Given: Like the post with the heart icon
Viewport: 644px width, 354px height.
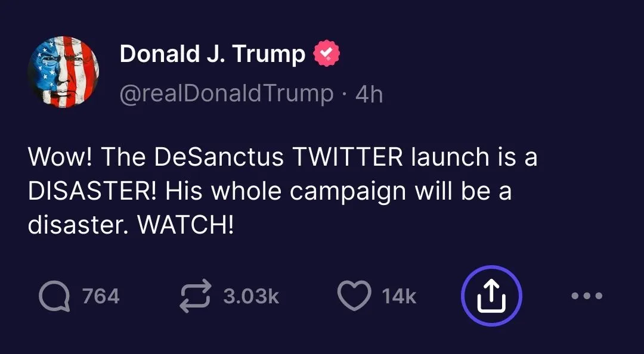Looking at the screenshot, I should tap(354, 296).
